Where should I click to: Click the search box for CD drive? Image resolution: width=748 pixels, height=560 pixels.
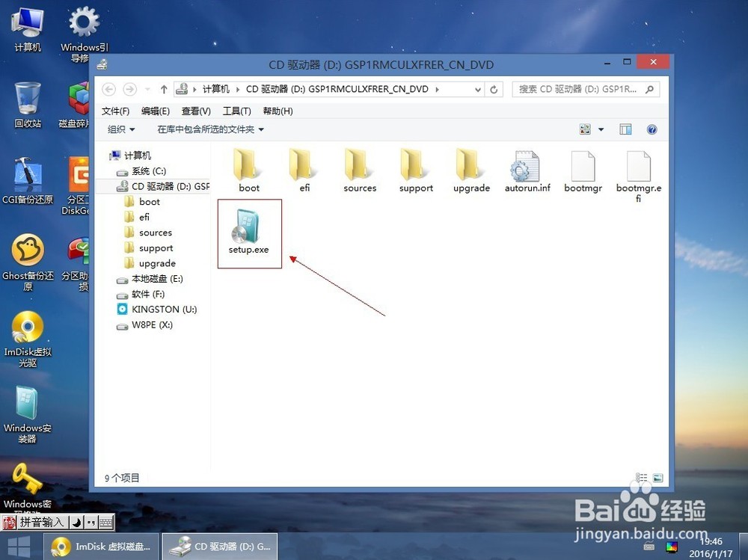(579, 89)
